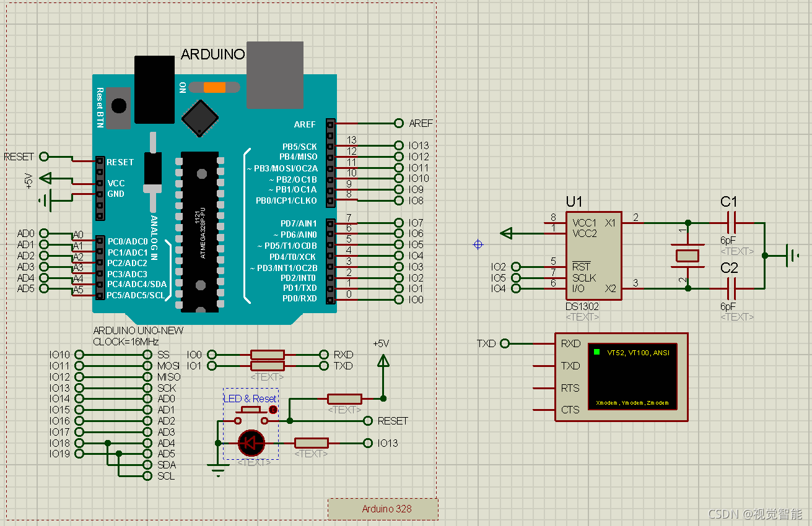Viewport: 812px width, 526px height.
Task: Select the resistor between IO1 and TXD
Action: coord(268,366)
